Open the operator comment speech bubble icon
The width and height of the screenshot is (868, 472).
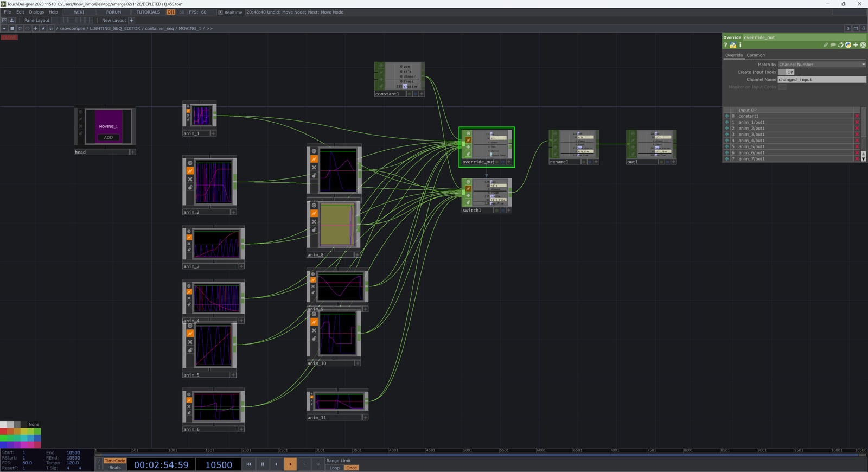click(833, 45)
